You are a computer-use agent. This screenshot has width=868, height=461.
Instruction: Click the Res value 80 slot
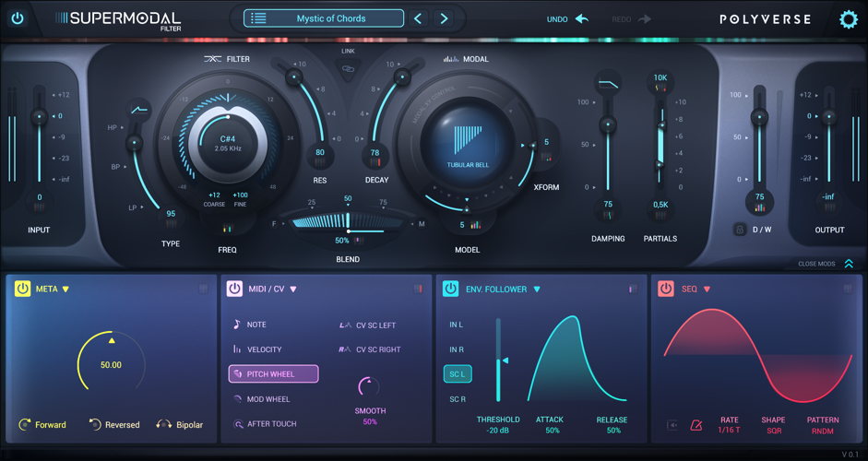click(320, 156)
